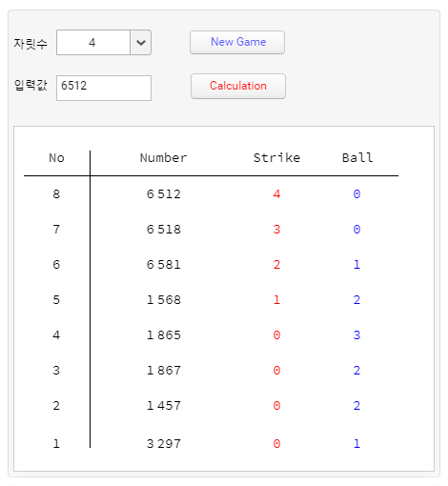Click the Calculation button

coord(238,86)
